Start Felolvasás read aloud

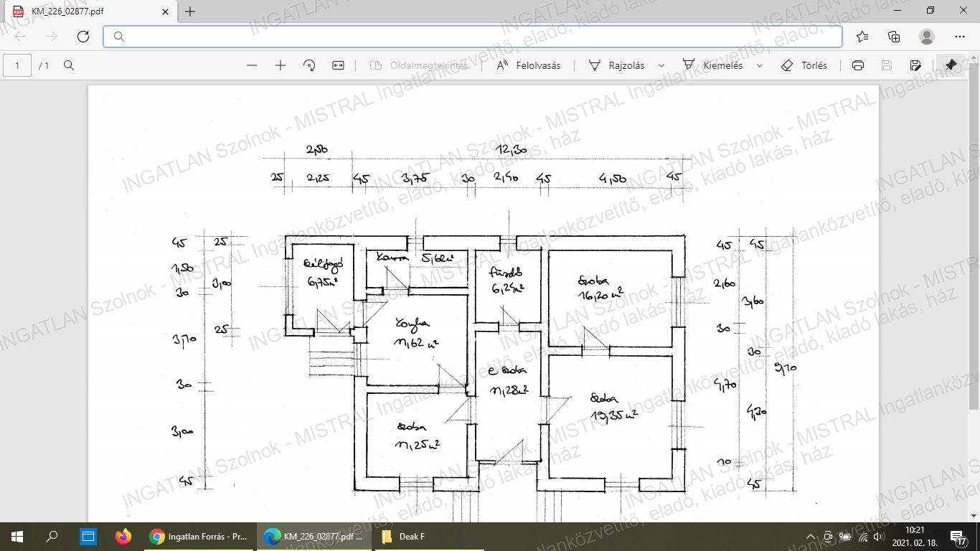529,65
